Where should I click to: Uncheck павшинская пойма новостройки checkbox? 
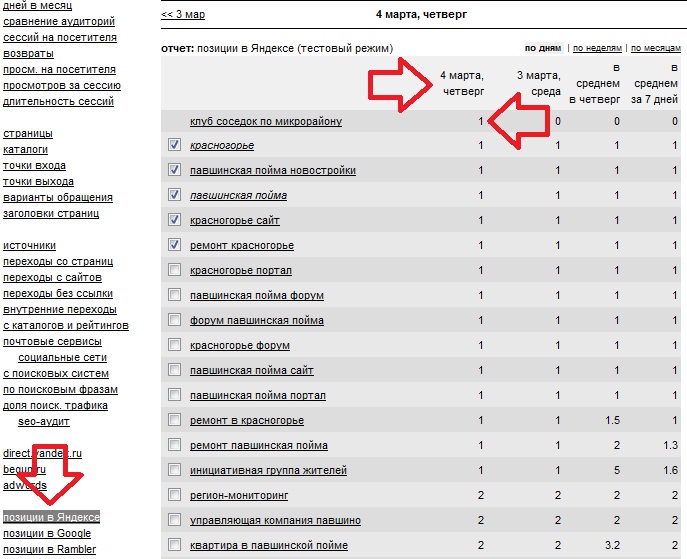click(175, 171)
